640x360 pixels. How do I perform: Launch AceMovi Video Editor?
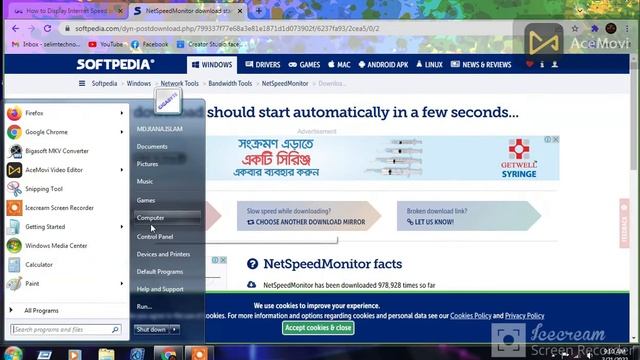(65, 170)
